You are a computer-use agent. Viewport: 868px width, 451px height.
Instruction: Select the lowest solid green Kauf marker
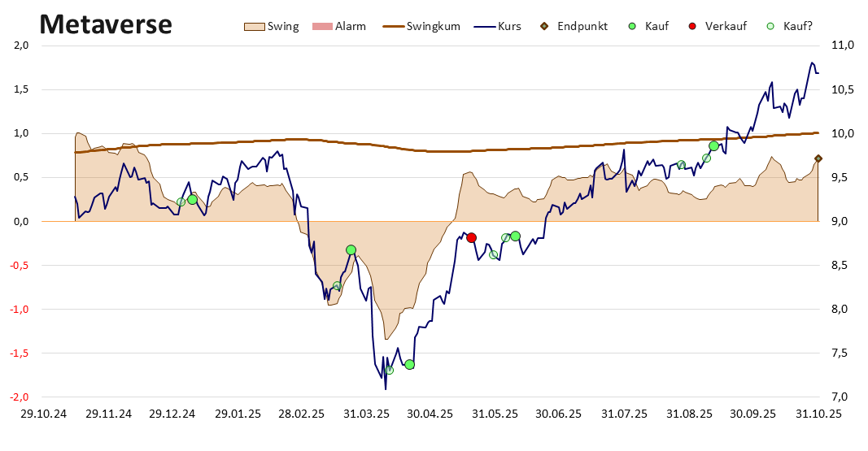409,364
